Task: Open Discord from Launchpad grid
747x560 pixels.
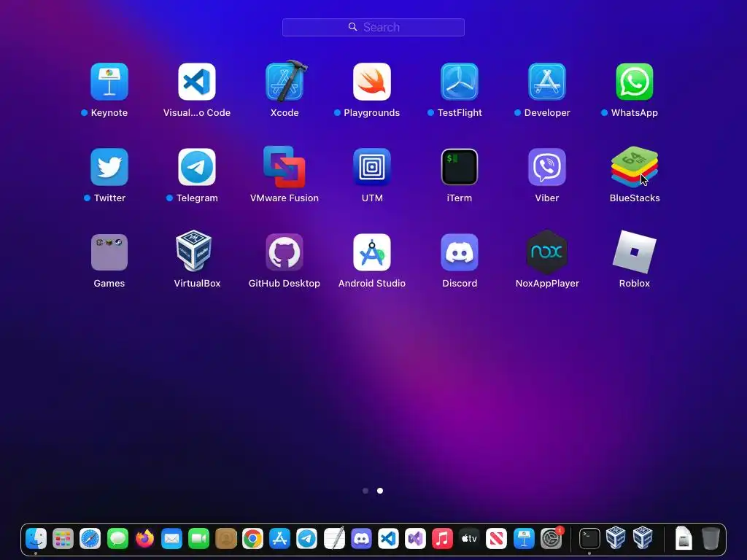Action: (460, 252)
